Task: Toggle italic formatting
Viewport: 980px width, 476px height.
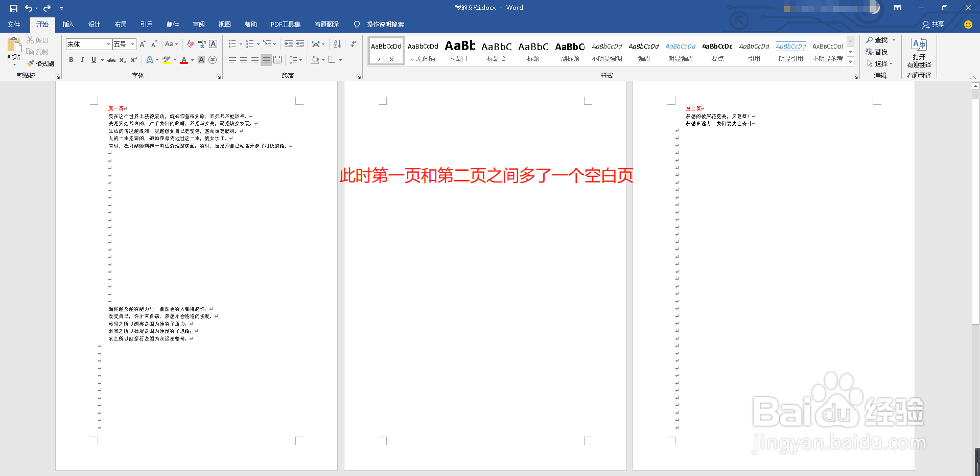Action: (82, 60)
